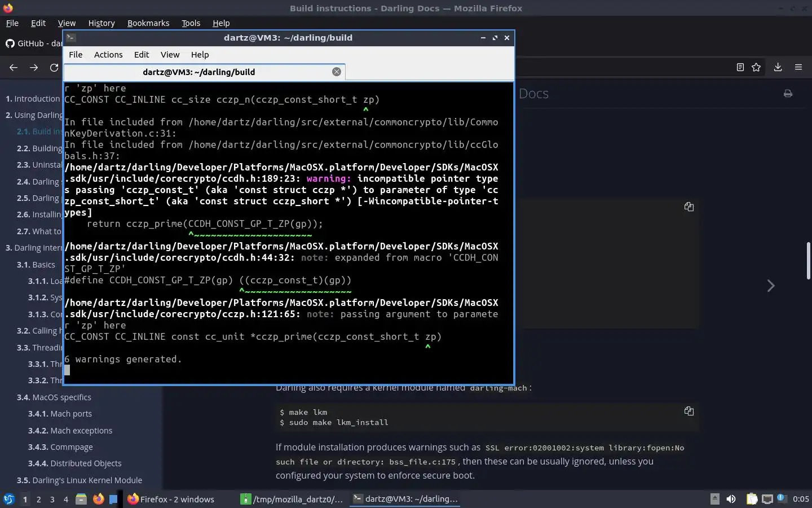This screenshot has height=508, width=812.
Task: Open network connections tray icon
Action: click(767, 499)
